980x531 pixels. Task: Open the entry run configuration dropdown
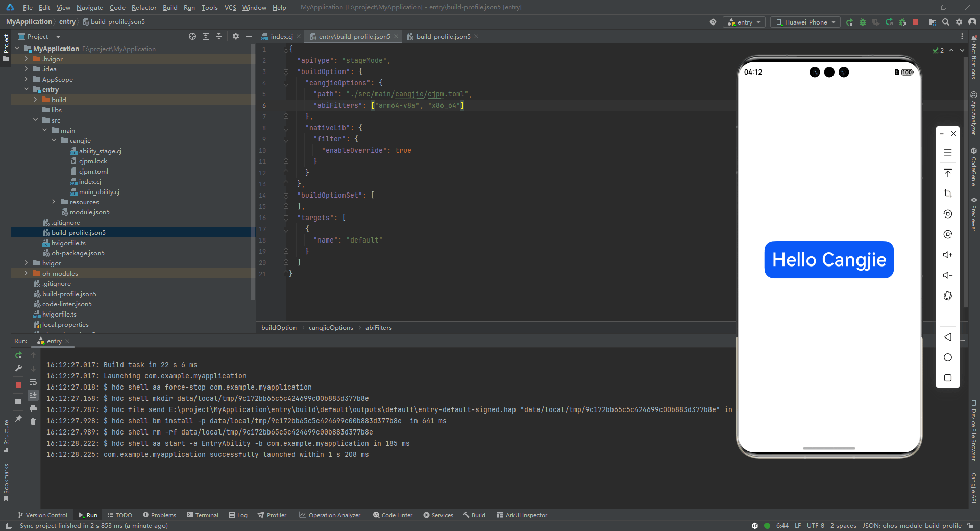tap(744, 22)
